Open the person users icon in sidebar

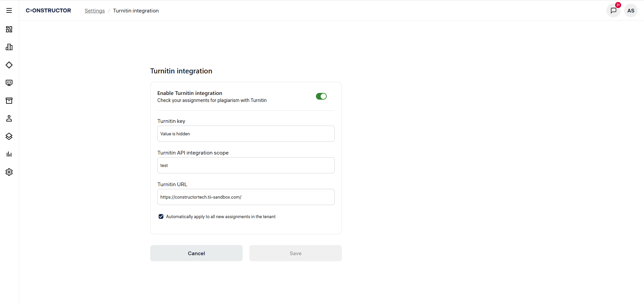pyautogui.click(x=9, y=118)
